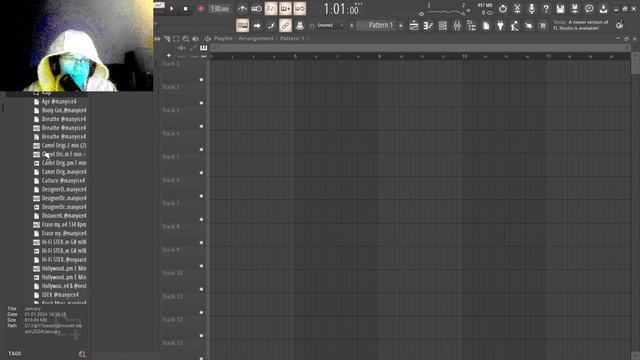This screenshot has height=360, width=640.
Task: Toggle loop recording button
Action: [x=299, y=9]
